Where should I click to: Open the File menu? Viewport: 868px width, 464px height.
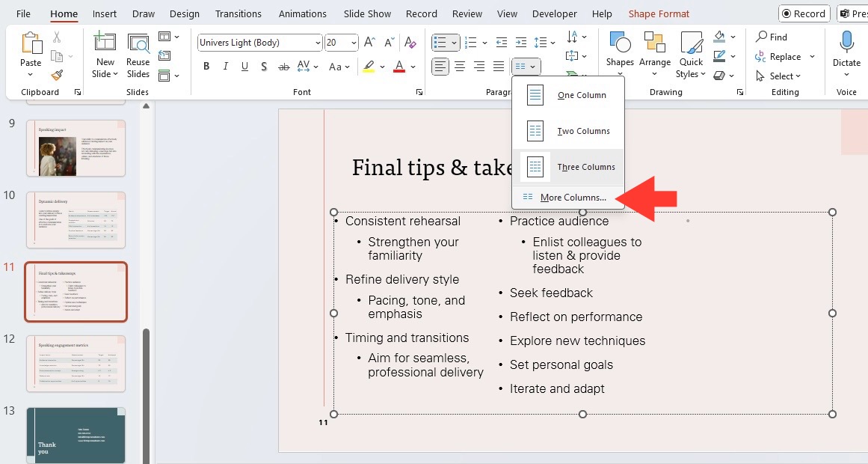click(x=23, y=14)
